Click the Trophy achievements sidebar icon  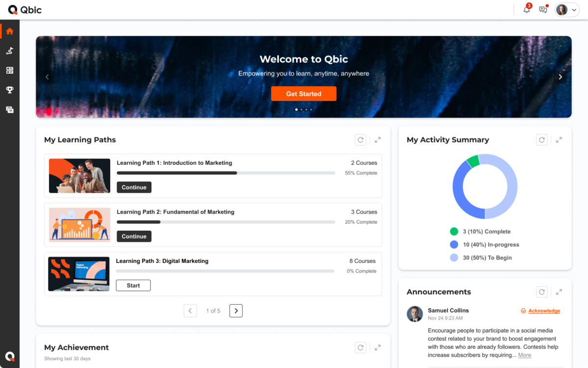click(10, 90)
